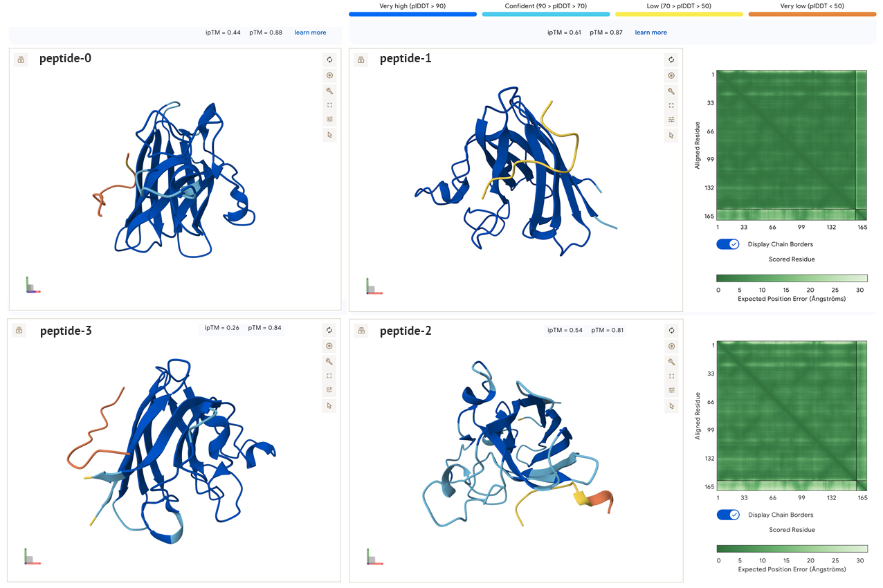
Task: Toggle selection mode cursor in peptide-2 viewer
Action: tap(671, 405)
